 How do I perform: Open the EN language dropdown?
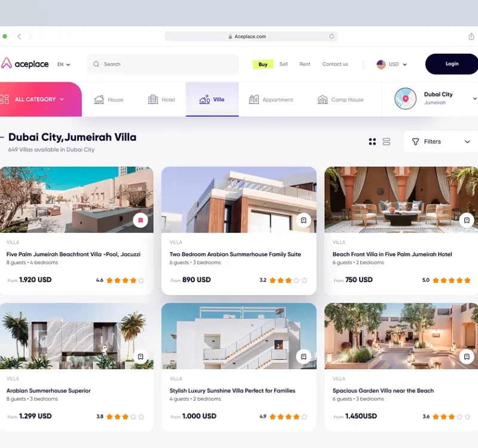pyautogui.click(x=63, y=64)
